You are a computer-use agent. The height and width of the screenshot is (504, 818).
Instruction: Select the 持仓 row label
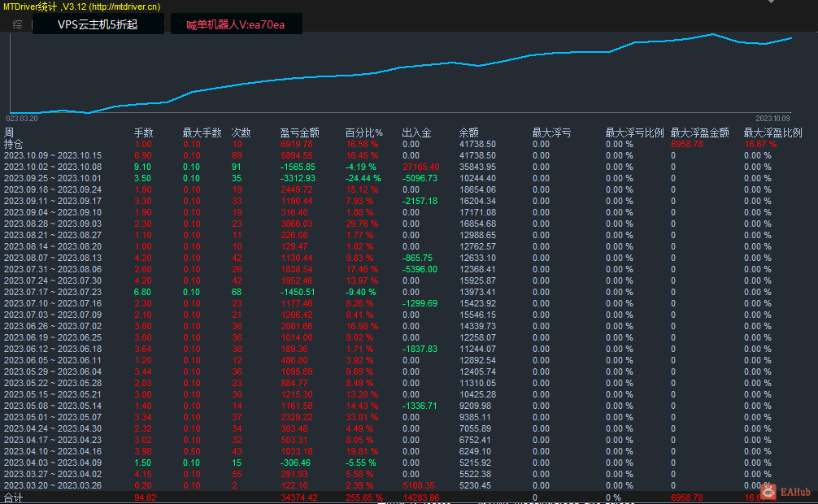14,144
